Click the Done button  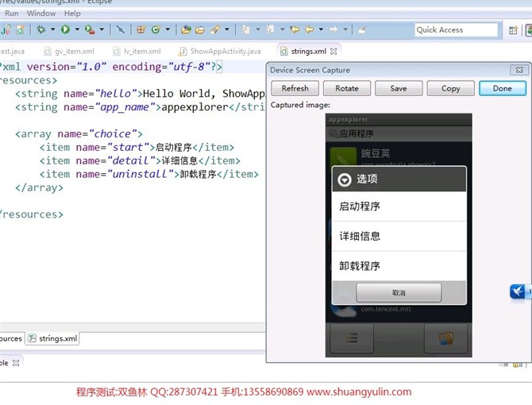(503, 88)
